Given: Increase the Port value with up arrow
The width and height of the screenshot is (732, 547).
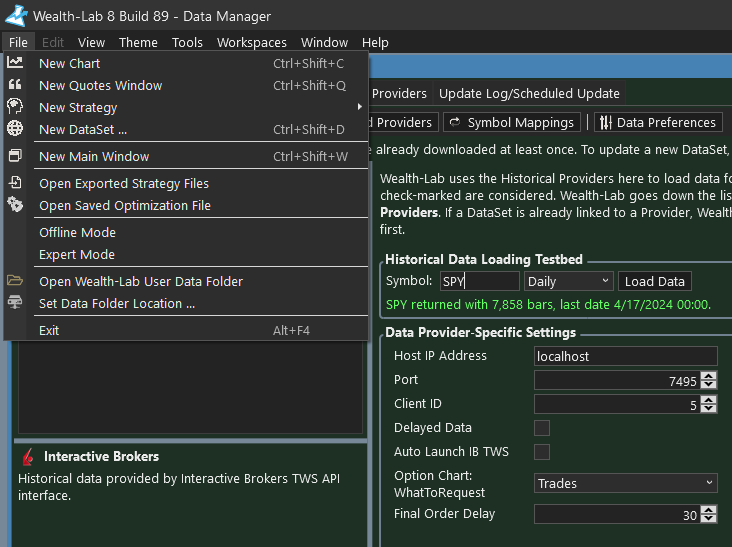Looking at the screenshot, I should click(709, 375).
